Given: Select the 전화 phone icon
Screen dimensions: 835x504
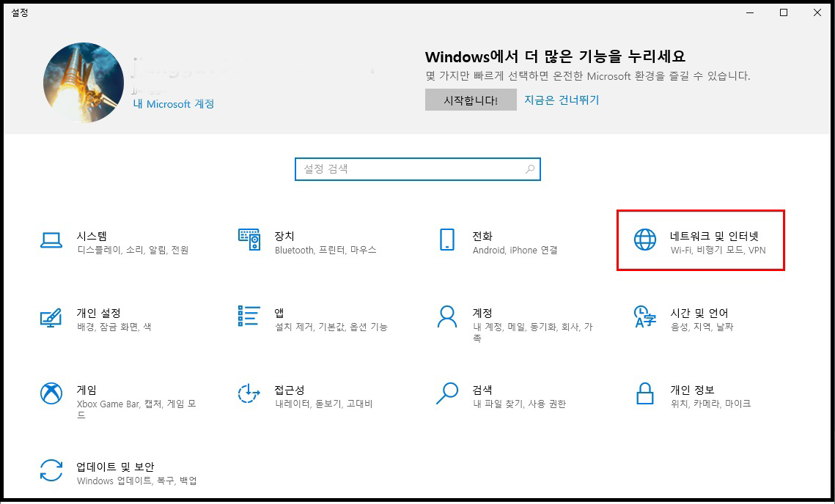Looking at the screenshot, I should point(446,240).
